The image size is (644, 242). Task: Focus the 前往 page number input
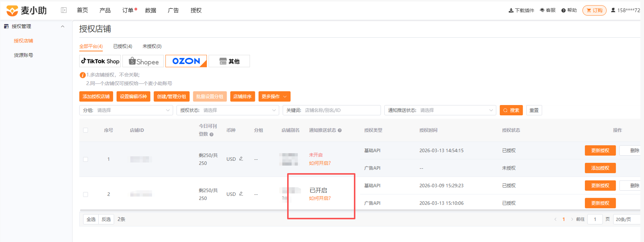(595, 219)
